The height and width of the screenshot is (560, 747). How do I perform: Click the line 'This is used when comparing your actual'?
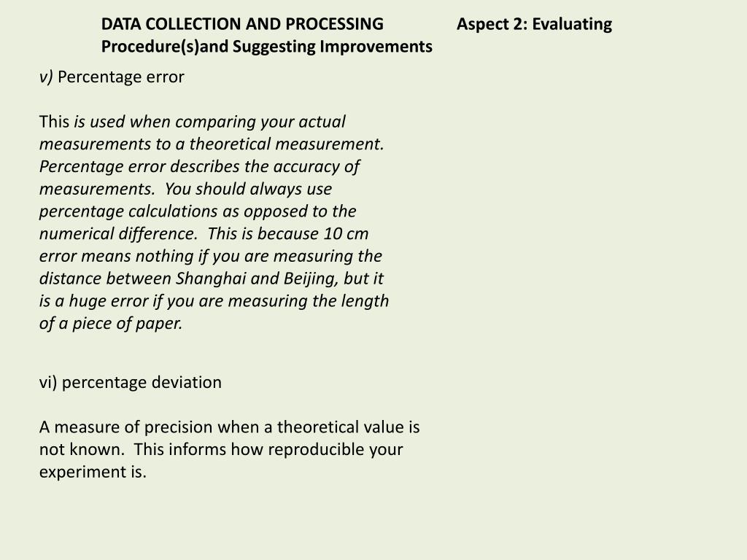pyautogui.click(x=193, y=122)
